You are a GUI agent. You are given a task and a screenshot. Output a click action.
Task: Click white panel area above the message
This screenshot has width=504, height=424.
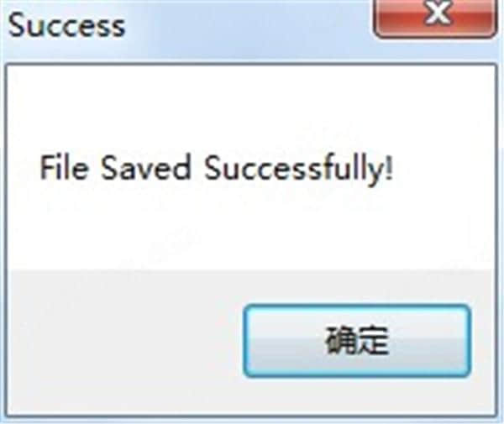point(250,106)
